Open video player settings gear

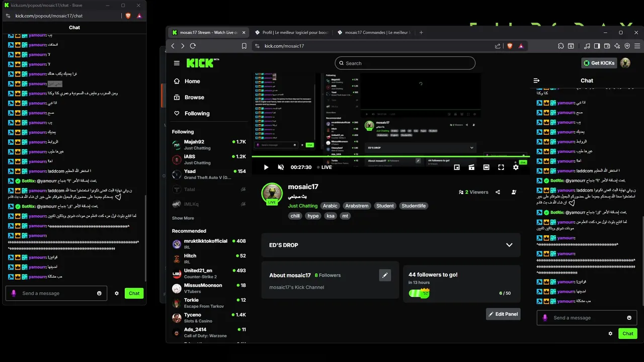(516, 167)
